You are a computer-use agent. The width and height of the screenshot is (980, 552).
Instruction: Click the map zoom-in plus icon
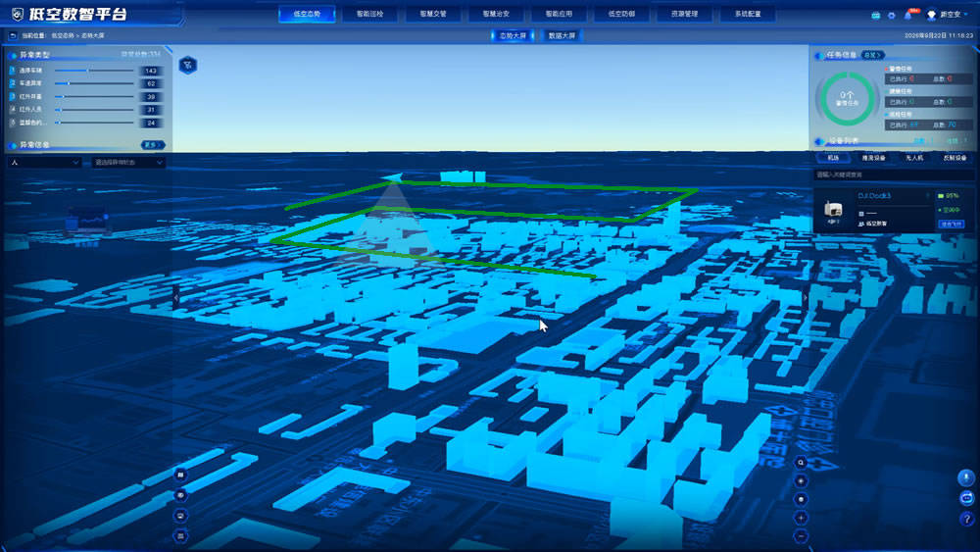point(801,518)
